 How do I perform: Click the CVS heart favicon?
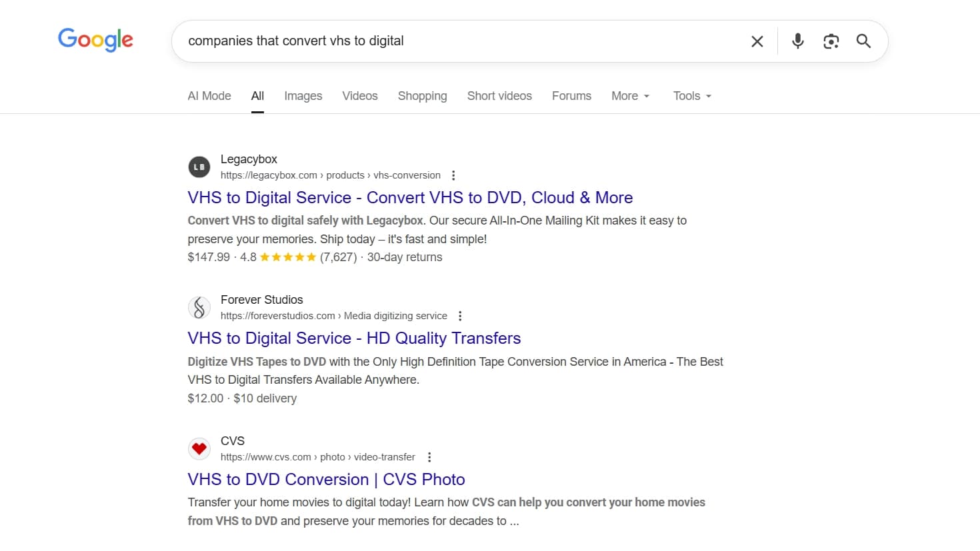[x=199, y=448]
